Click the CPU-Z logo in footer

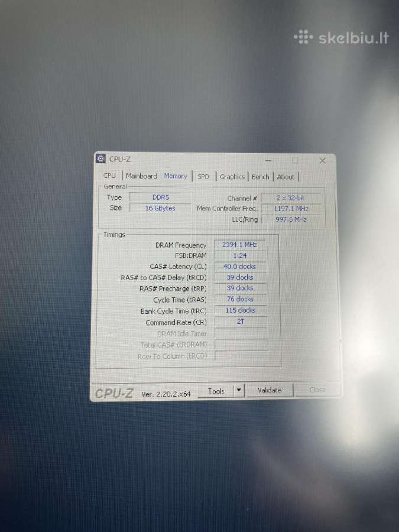114,393
